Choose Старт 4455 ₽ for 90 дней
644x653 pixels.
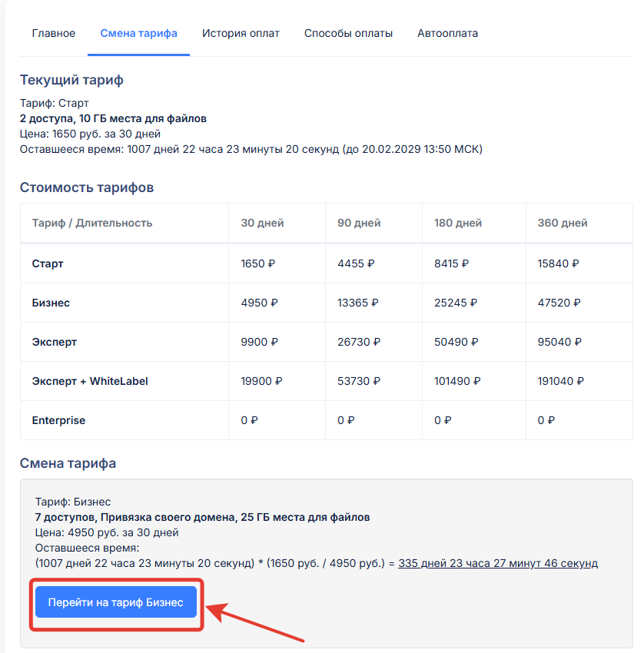coord(356,264)
